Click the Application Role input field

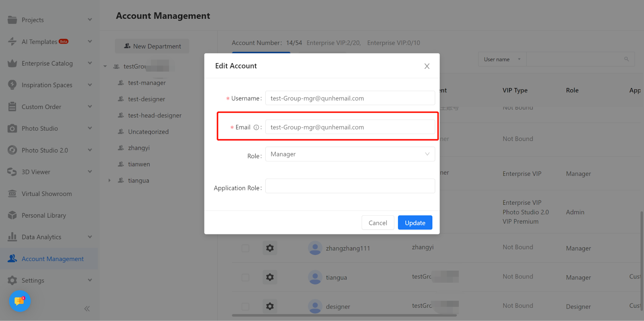pos(349,186)
